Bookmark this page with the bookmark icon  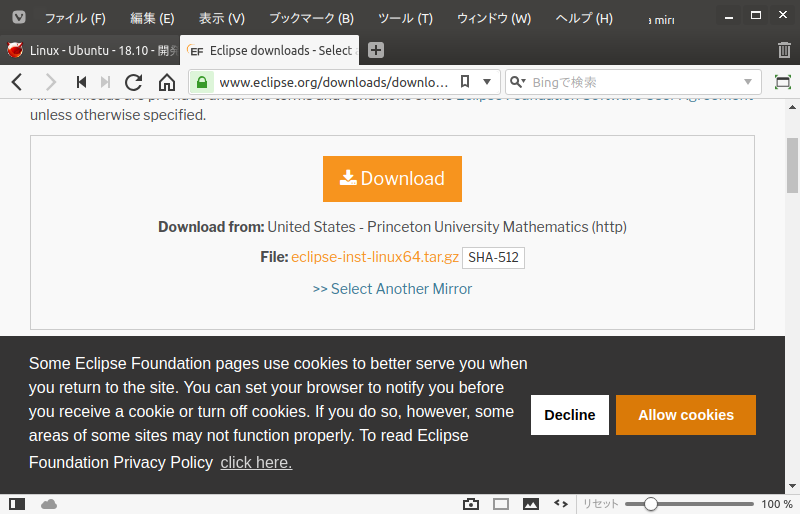465,82
